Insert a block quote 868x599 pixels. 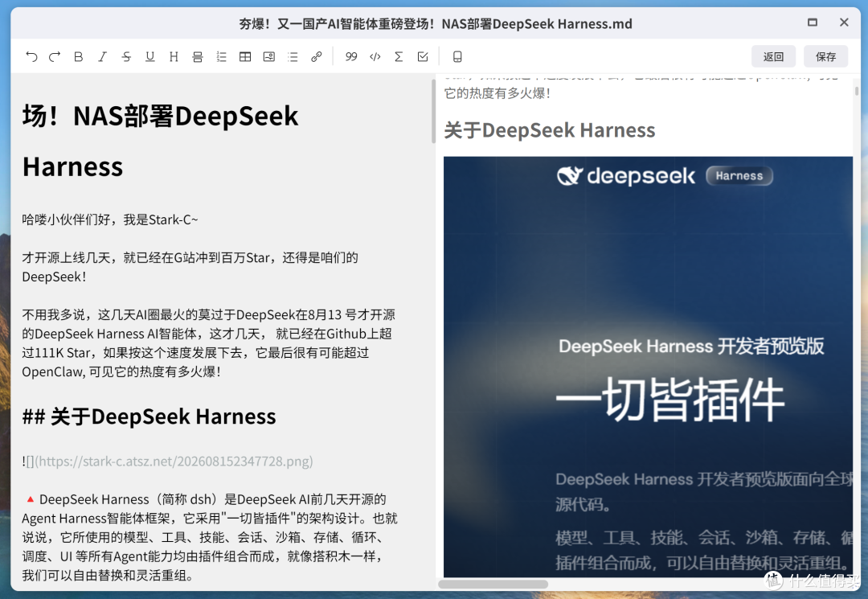(351, 56)
